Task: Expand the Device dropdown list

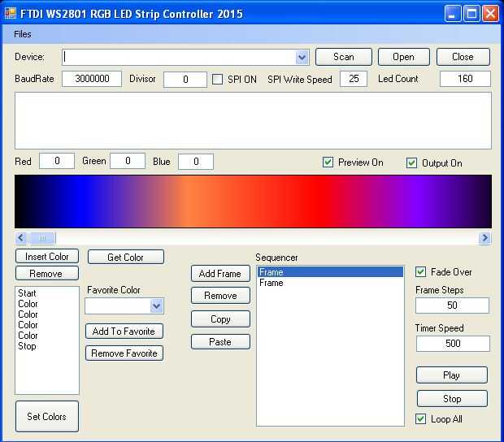Action: 302,58
